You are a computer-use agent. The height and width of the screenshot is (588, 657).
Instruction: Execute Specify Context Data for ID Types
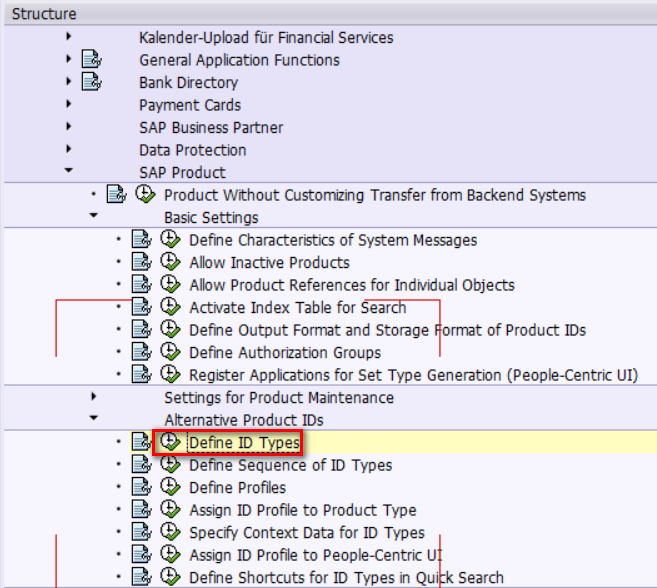[x=170, y=532]
